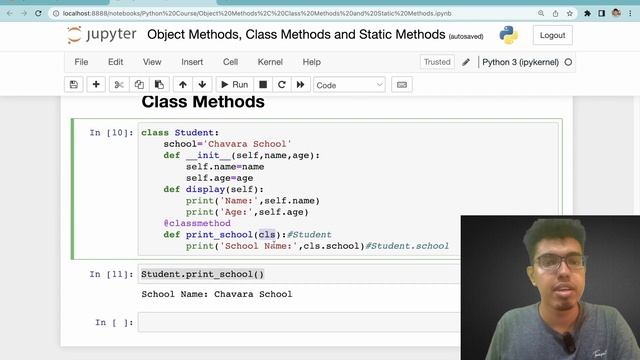This screenshot has width=640, height=360.
Task: Click the 'self.age=age' line
Action: pos(220,178)
